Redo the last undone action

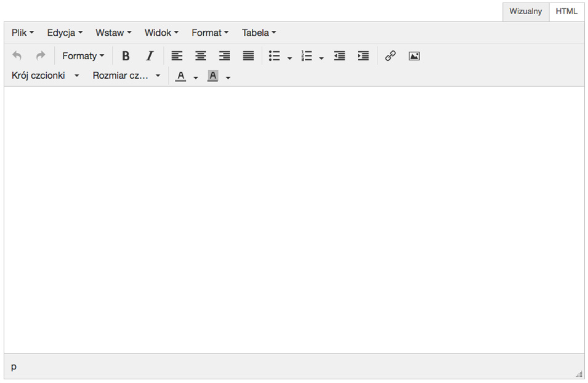[x=41, y=56]
